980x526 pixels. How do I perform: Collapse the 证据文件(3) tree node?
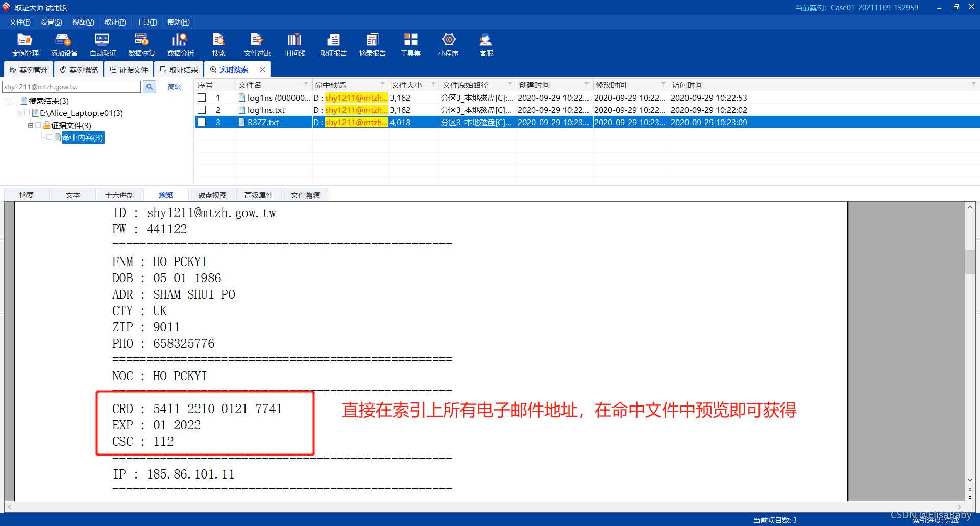30,125
